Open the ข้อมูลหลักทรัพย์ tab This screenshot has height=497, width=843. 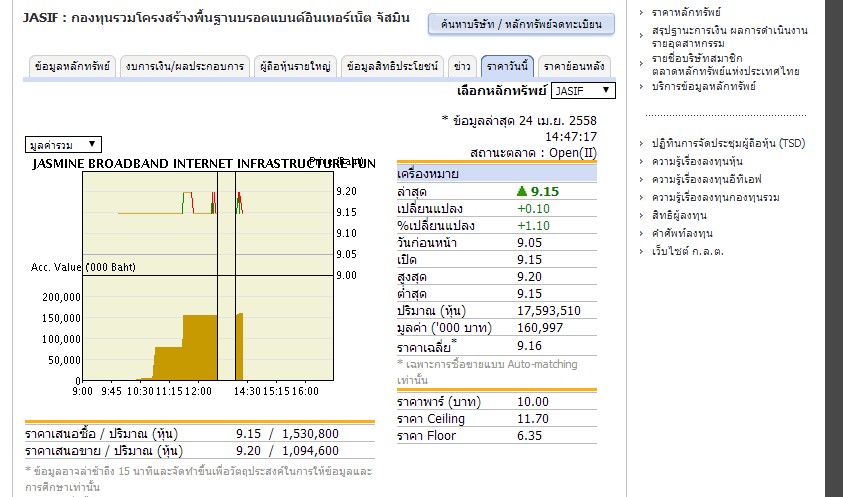click(72, 67)
